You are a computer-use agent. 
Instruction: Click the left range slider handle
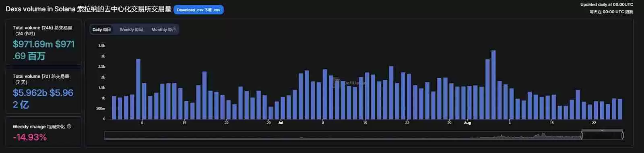tap(582, 136)
